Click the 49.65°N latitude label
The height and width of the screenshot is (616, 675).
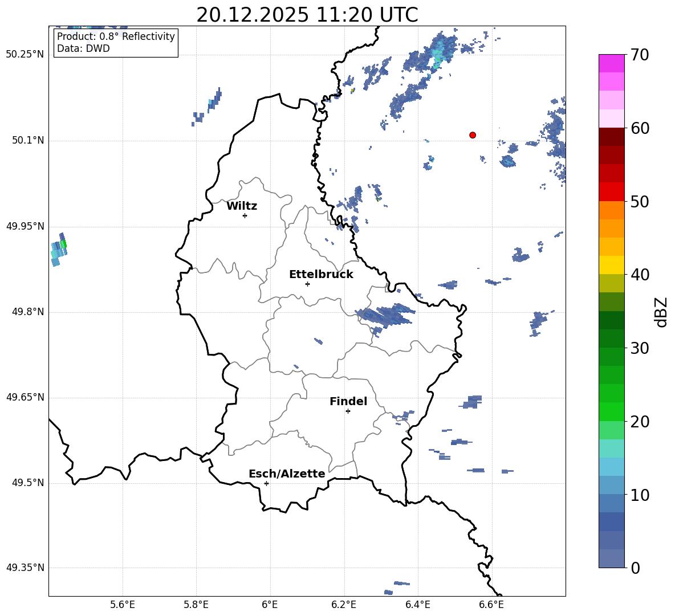point(25,397)
